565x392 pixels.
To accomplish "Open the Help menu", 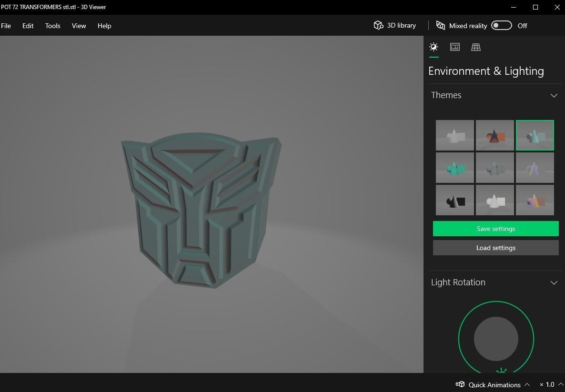I will 104,26.
